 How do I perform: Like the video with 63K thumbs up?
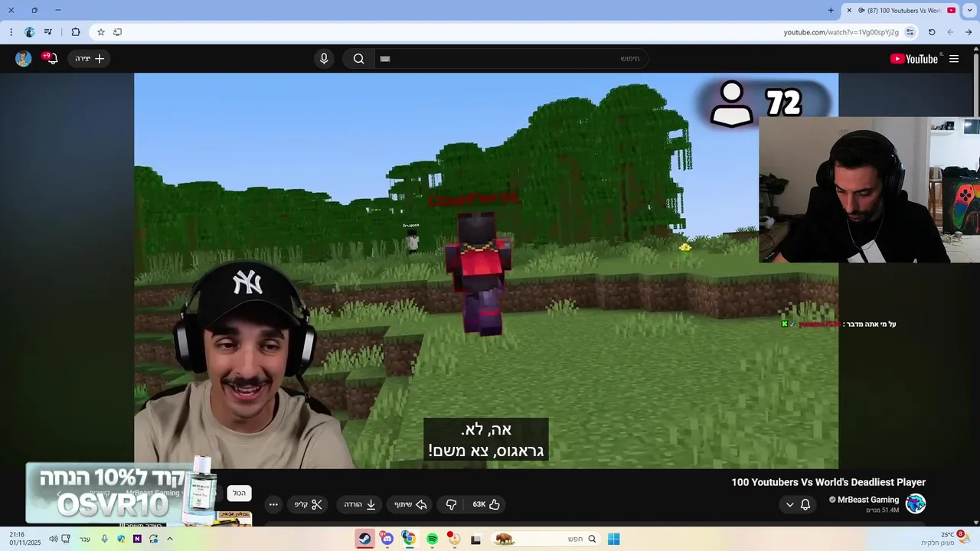(x=486, y=504)
